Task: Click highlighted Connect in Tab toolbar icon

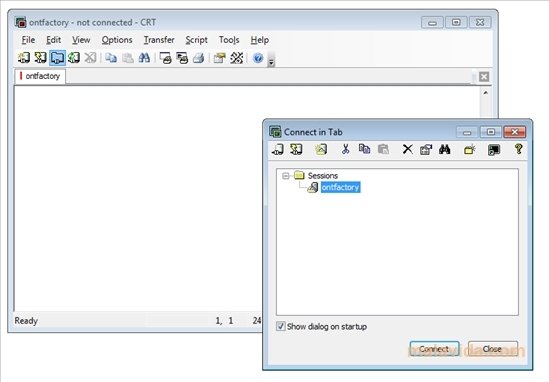Action: (x=57, y=58)
